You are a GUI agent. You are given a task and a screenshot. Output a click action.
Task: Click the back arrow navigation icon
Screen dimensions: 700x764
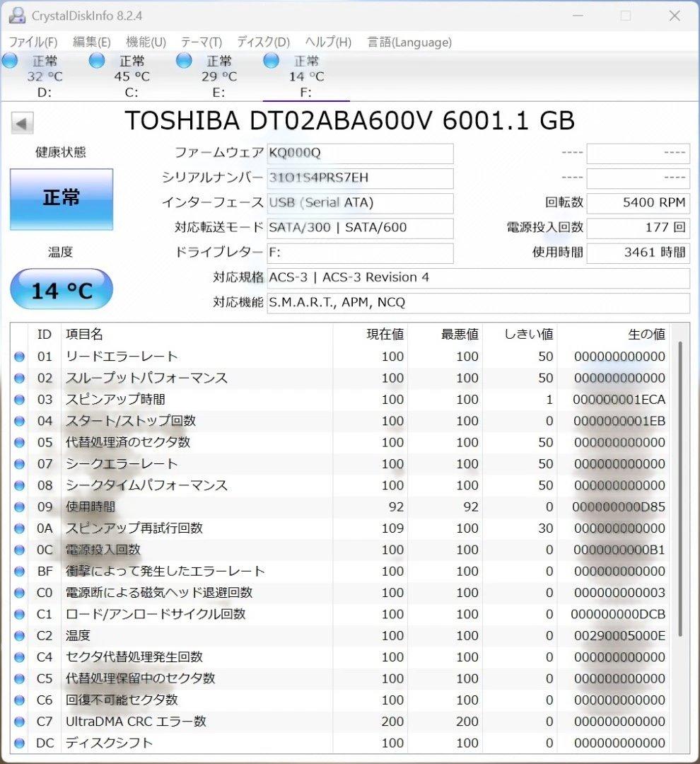pyautogui.click(x=22, y=123)
